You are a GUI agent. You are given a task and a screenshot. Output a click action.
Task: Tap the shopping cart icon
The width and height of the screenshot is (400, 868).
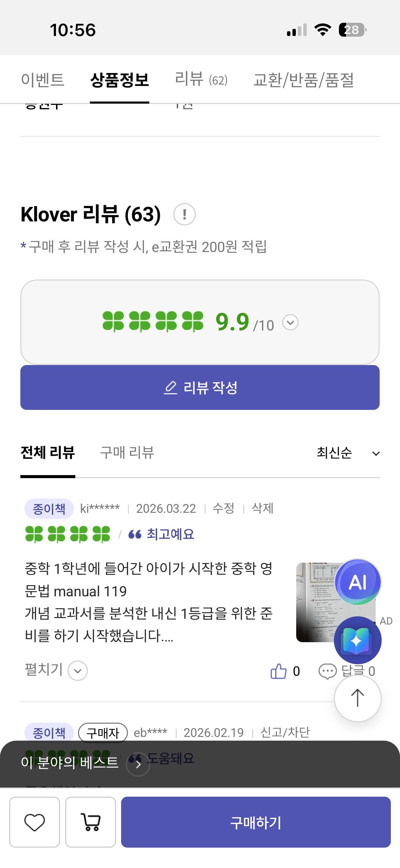point(91,822)
